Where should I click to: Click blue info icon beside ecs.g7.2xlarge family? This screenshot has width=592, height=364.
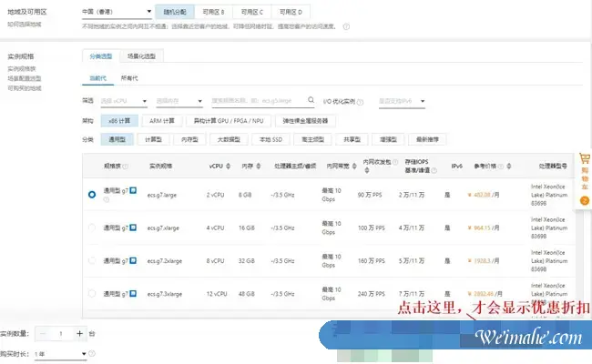coord(133,261)
